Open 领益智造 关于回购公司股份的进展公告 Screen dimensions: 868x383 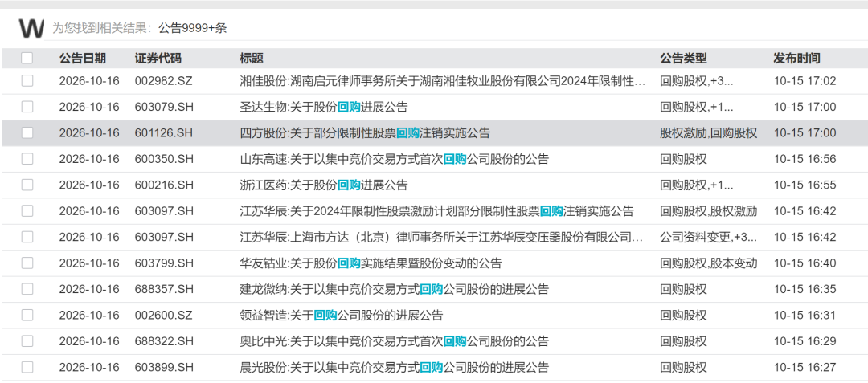(341, 315)
